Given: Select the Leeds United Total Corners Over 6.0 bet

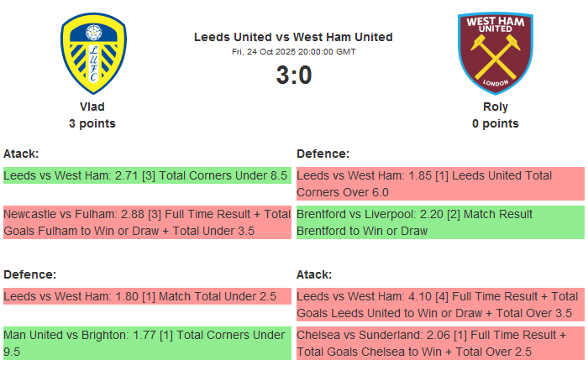Looking at the screenshot, I should 440,184.
